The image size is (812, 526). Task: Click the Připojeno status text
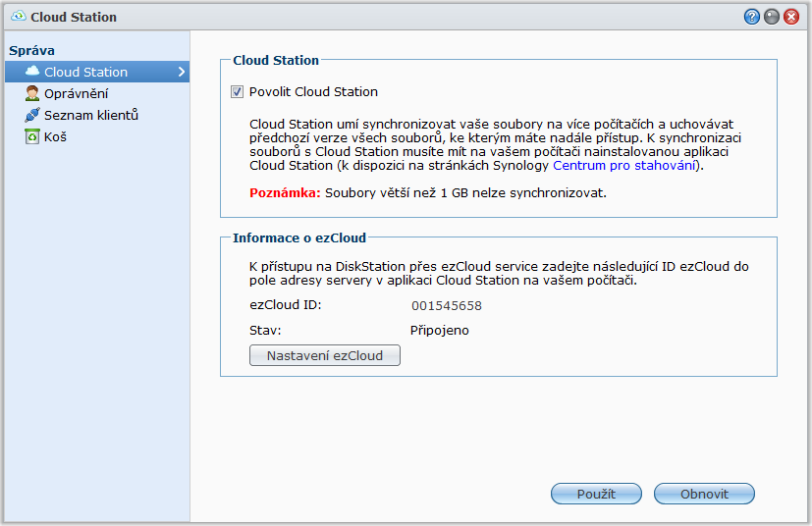coord(440,331)
